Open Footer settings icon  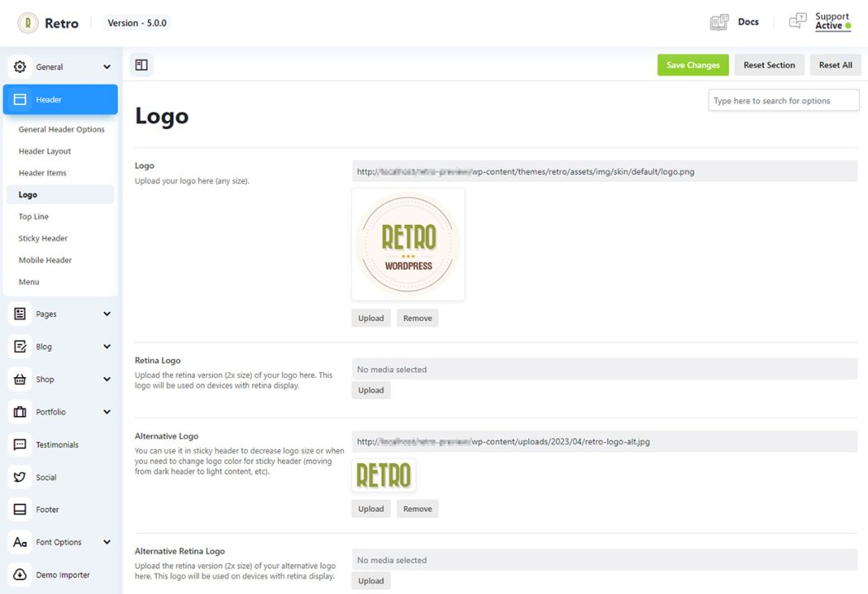[x=19, y=509]
